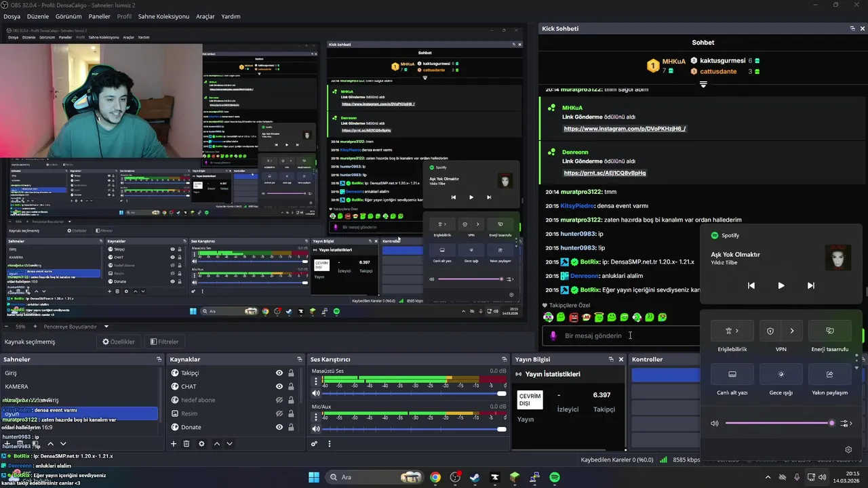The height and width of the screenshot is (488, 868).
Task: Open the Windows Start menu
Action: tap(314, 477)
